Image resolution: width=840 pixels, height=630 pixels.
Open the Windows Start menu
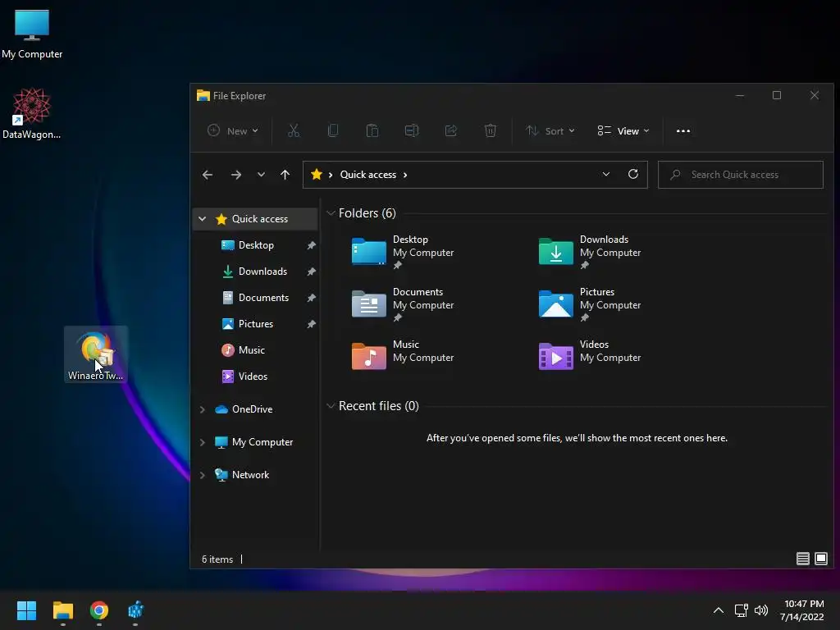(x=26, y=610)
